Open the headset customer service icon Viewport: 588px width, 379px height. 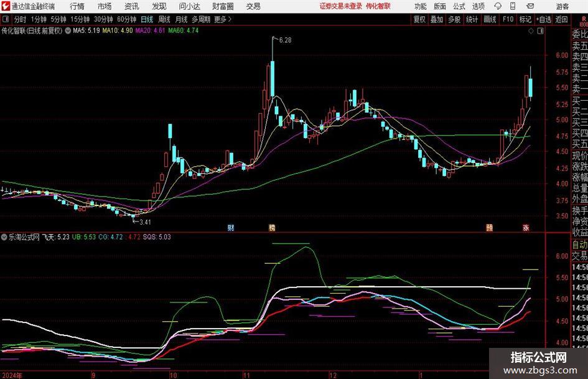pos(498,6)
